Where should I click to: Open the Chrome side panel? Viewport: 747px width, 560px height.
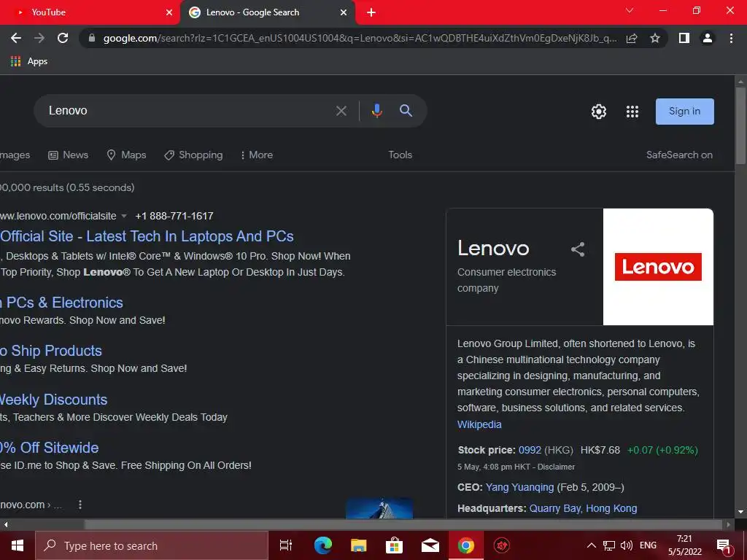click(x=684, y=38)
